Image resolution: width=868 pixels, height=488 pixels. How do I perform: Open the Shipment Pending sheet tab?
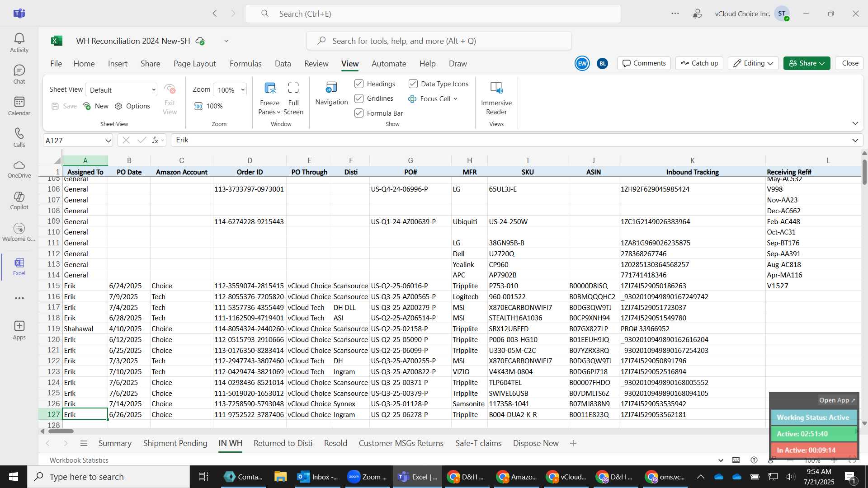(x=175, y=443)
